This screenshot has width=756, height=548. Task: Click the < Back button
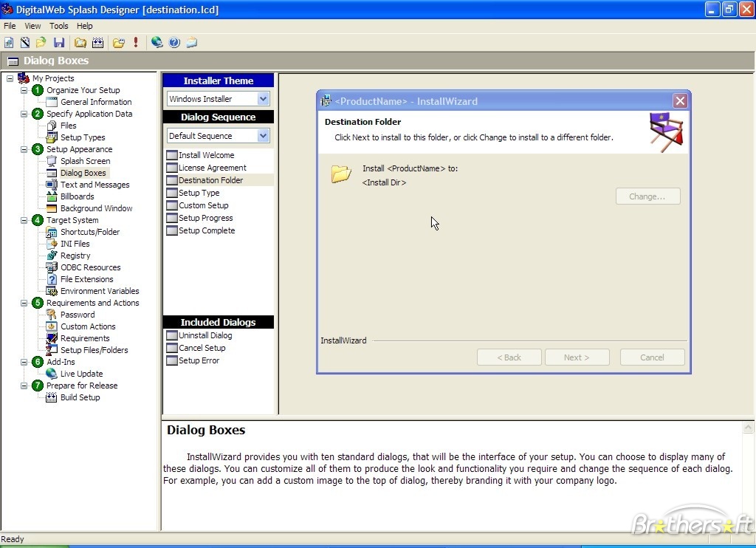point(509,357)
